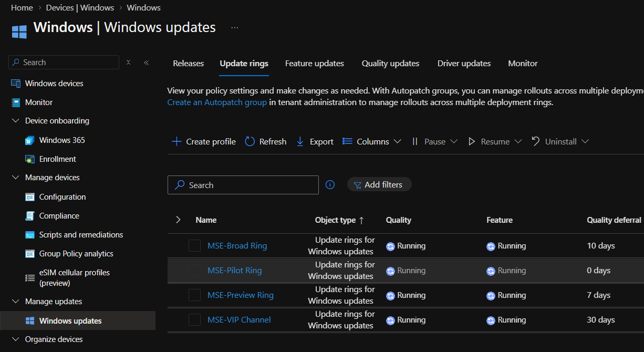Open the MSE-Pilot Ring policy
Image resolution: width=644 pixels, height=352 pixels.
tap(234, 270)
